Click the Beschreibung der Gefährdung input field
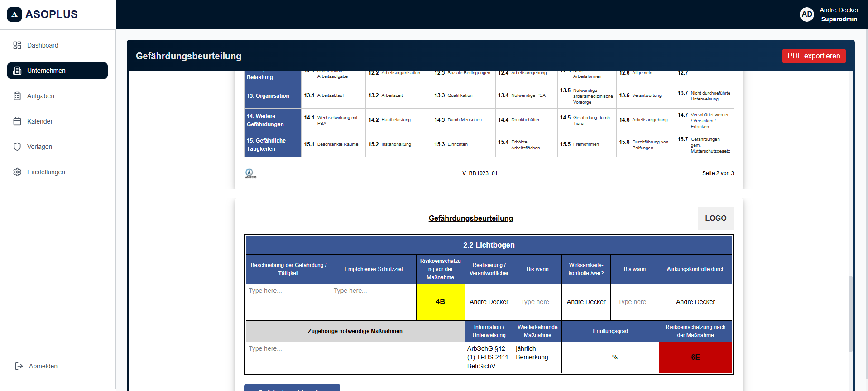Viewport: 868px width, 391px height. (x=288, y=302)
